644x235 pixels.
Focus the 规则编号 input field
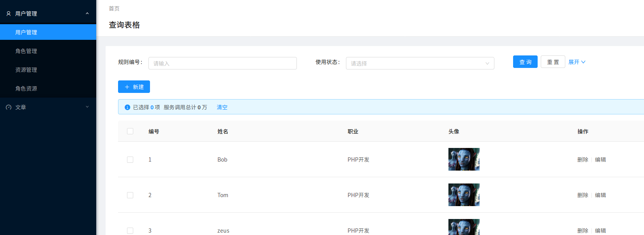pos(222,63)
